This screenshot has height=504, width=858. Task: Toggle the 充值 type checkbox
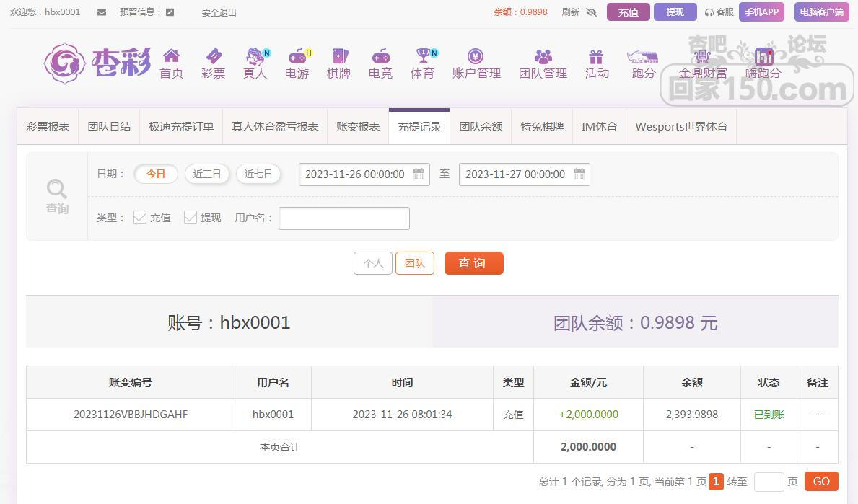[140, 217]
